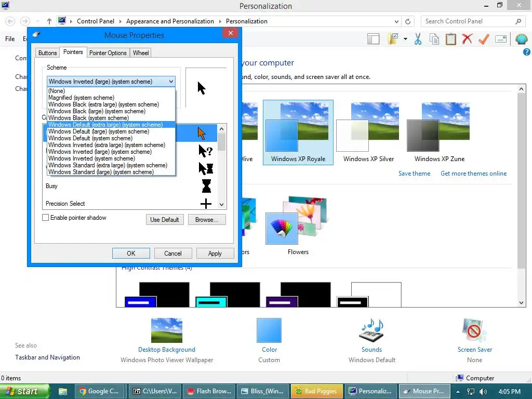532x399 pixels.
Task: Select the Pointers tab
Action: (x=73, y=52)
